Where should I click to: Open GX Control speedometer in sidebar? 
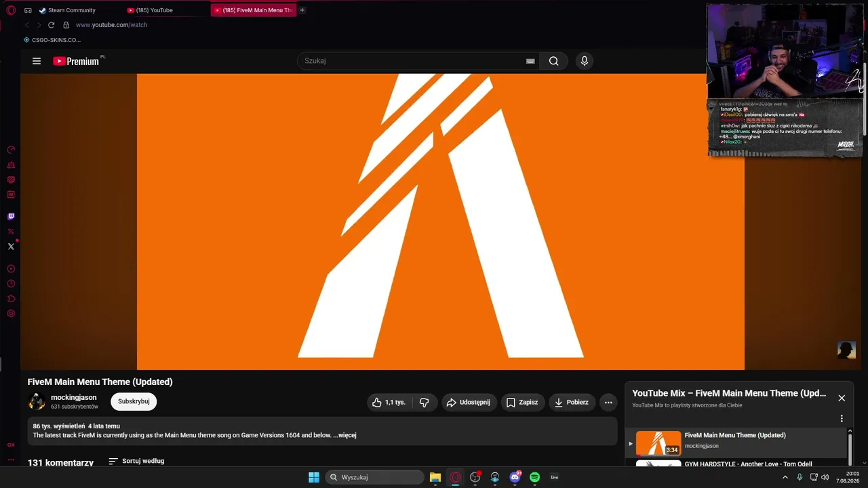tap(11, 150)
